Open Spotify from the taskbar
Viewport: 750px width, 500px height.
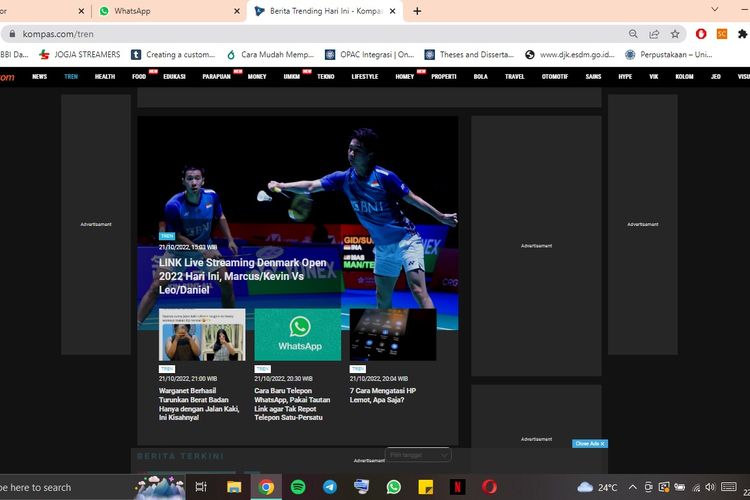pos(298,487)
